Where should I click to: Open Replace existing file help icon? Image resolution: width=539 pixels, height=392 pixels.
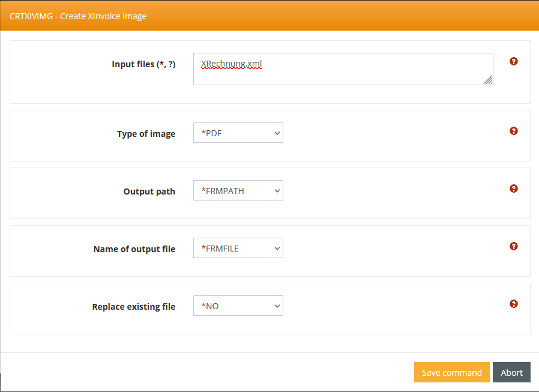pyautogui.click(x=514, y=304)
